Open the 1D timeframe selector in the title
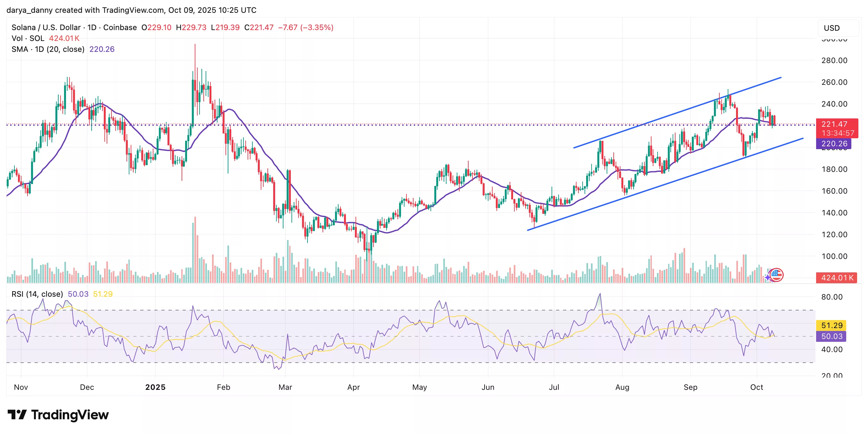Screen dimensions: 868x434 pos(91,28)
